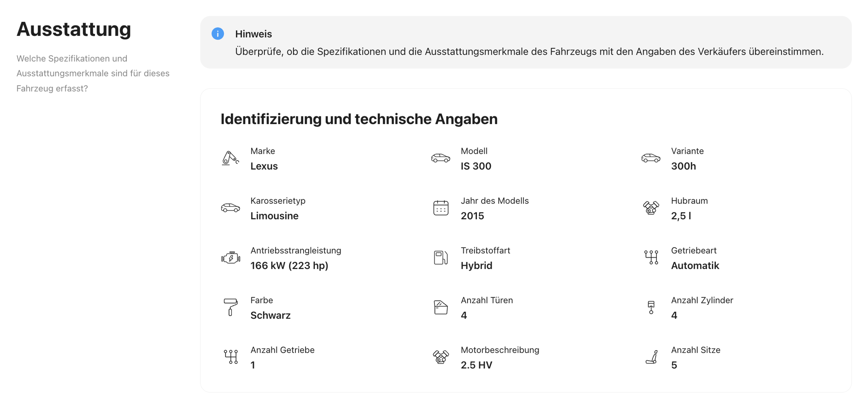Image resolution: width=868 pixels, height=401 pixels.
Task: Click the paint roller icon for Farbe
Action: [231, 307]
